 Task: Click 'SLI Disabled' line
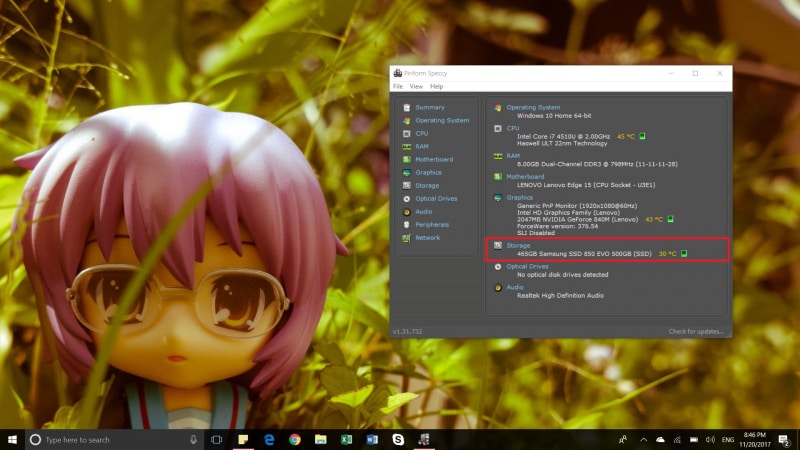click(x=535, y=233)
